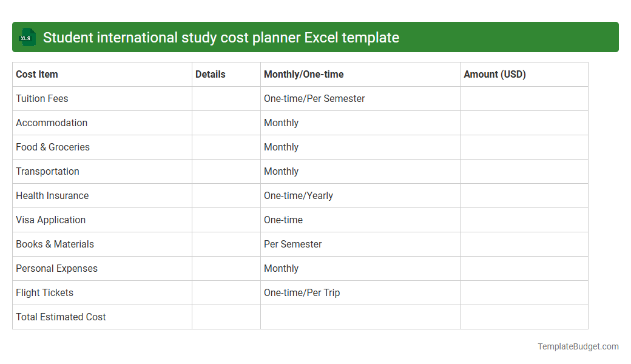Click the Personal Expenses cost item
Screen dimensions: 631x364
coord(56,268)
